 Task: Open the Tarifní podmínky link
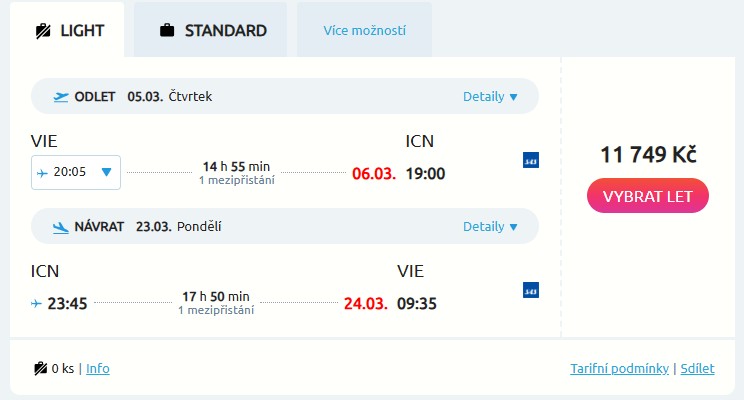pos(619,368)
